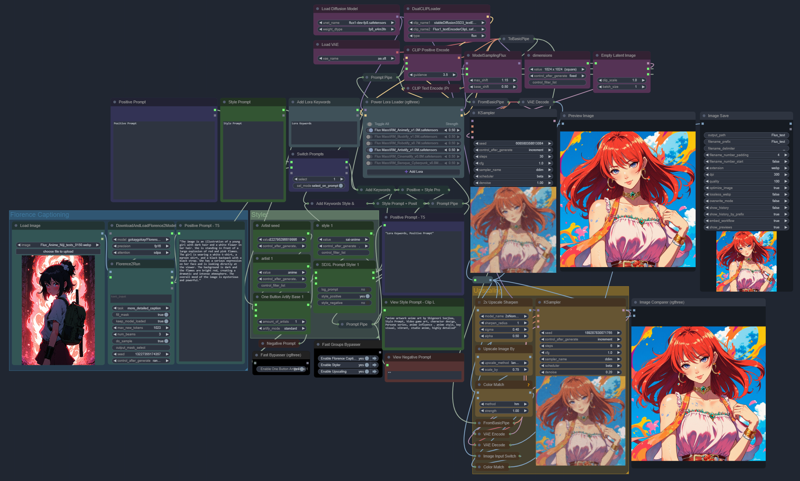The height and width of the screenshot is (481, 800).
Task: Open the extension combo in Image Save
Action: [746, 168]
